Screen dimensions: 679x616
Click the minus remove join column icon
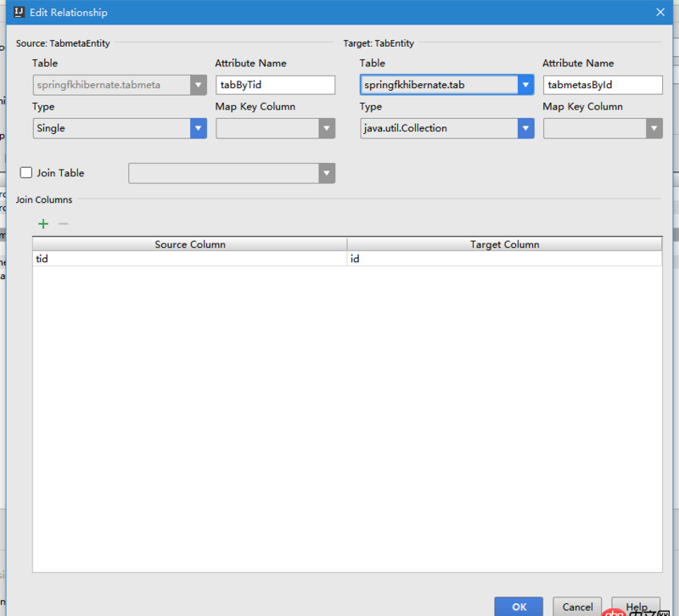[63, 224]
